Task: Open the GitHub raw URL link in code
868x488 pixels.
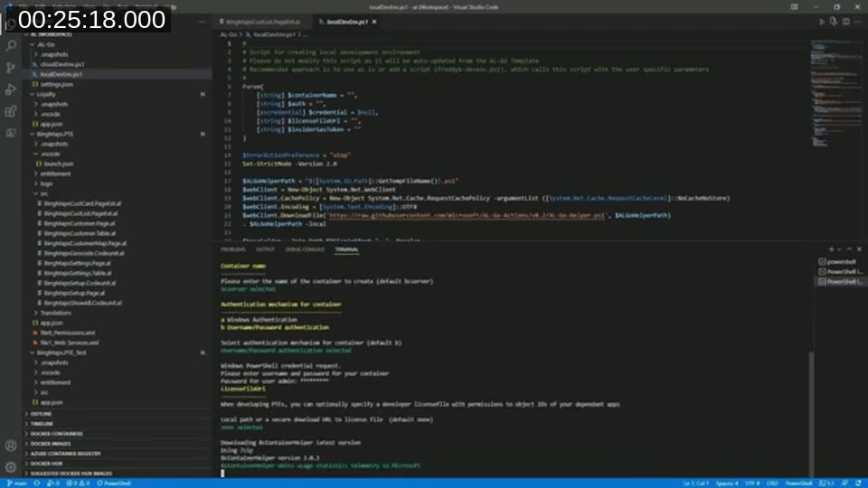Action: click(x=467, y=215)
